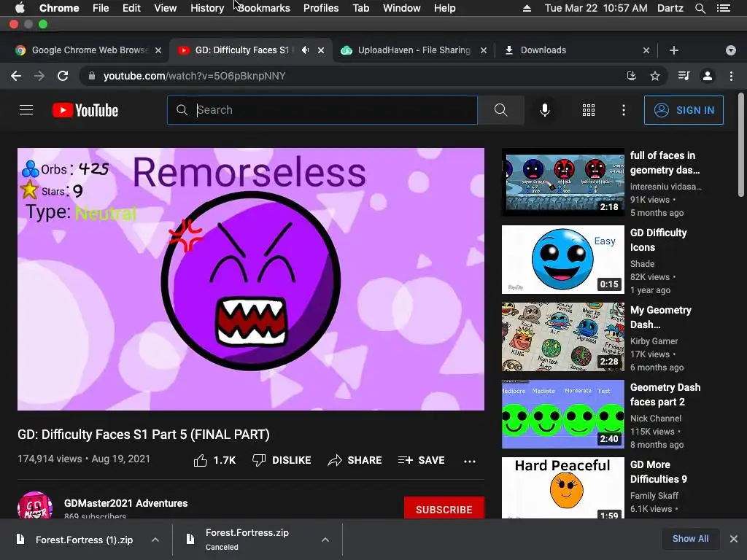747x560 pixels.
Task: Open the media controls icon in Chrome's toolbar
Action: click(684, 76)
